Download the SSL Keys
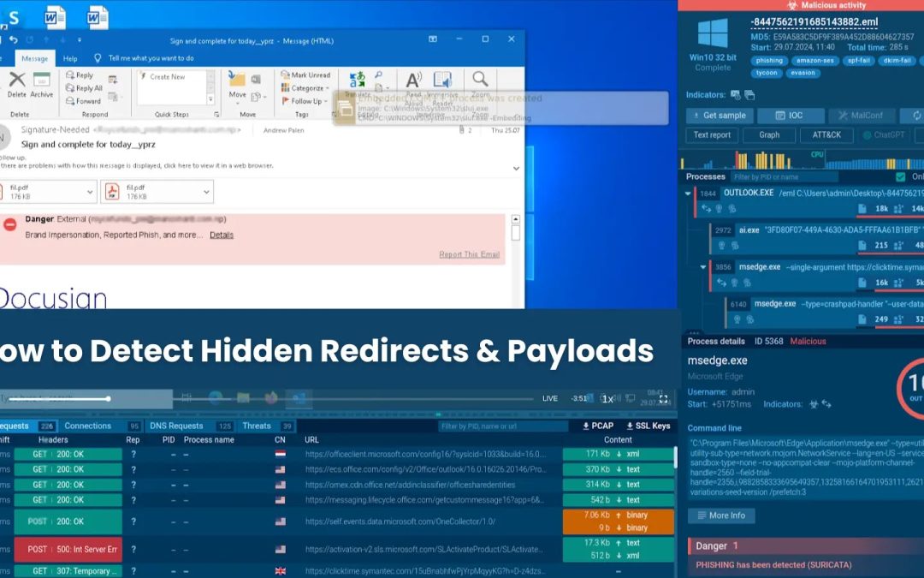 (x=649, y=426)
